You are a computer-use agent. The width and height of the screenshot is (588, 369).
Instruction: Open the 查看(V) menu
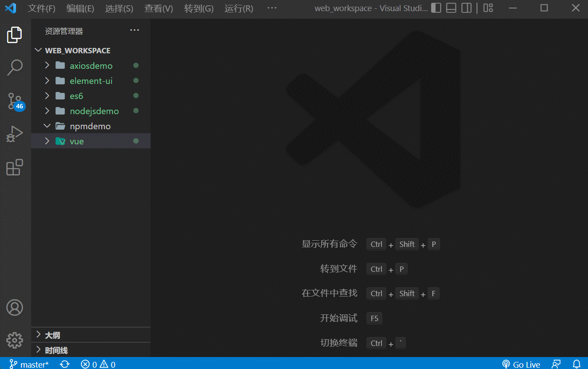click(159, 8)
